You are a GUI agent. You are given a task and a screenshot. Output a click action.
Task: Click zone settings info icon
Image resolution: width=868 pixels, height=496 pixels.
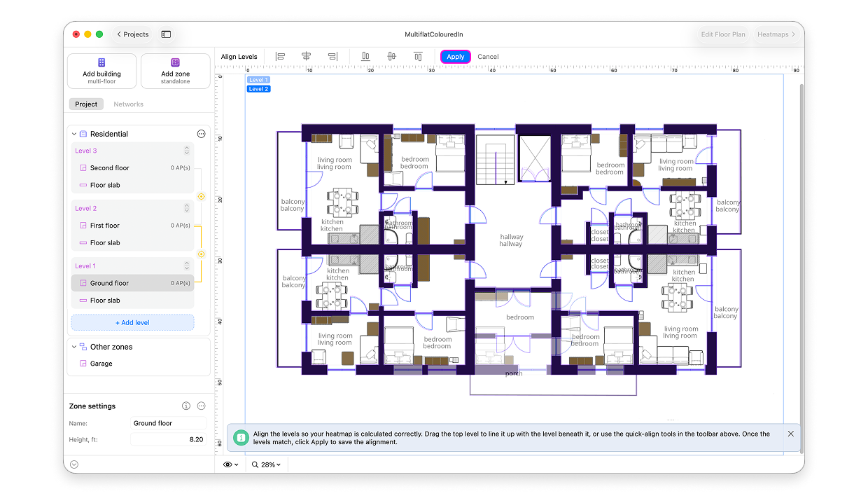coord(186,406)
